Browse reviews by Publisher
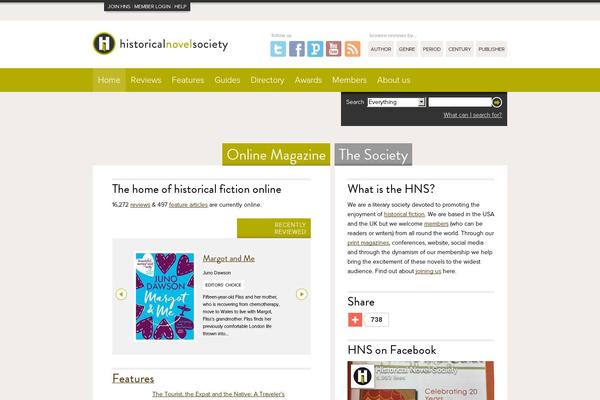The height and width of the screenshot is (400, 600). (x=491, y=49)
